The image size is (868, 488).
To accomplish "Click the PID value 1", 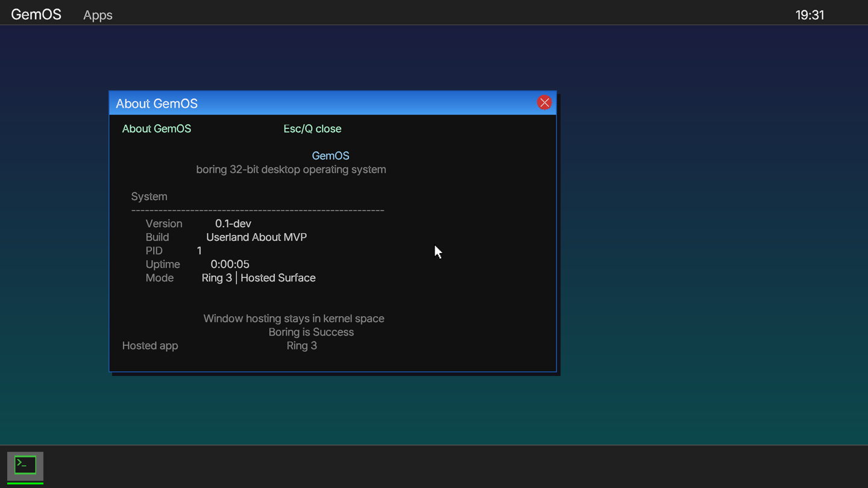I will (x=200, y=251).
